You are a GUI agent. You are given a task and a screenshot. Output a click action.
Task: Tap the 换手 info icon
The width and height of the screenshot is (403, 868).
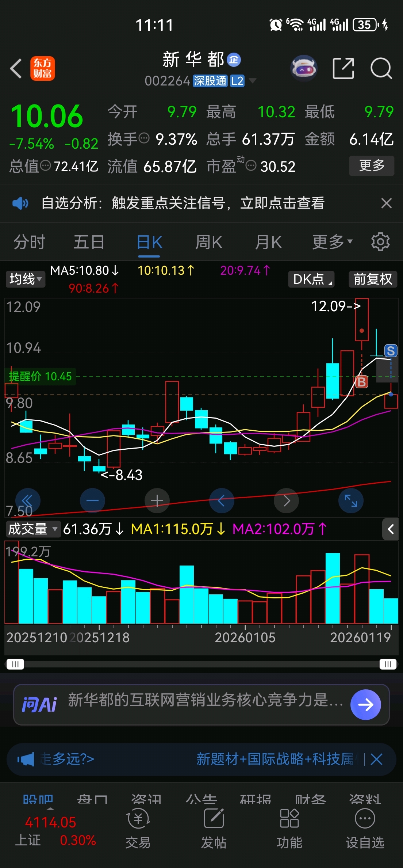[x=144, y=138]
